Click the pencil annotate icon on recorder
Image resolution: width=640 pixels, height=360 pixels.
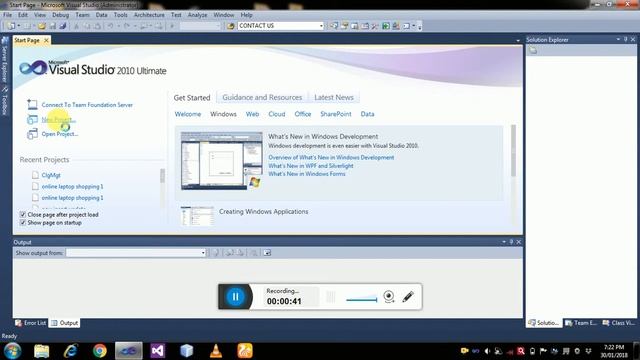click(x=408, y=296)
